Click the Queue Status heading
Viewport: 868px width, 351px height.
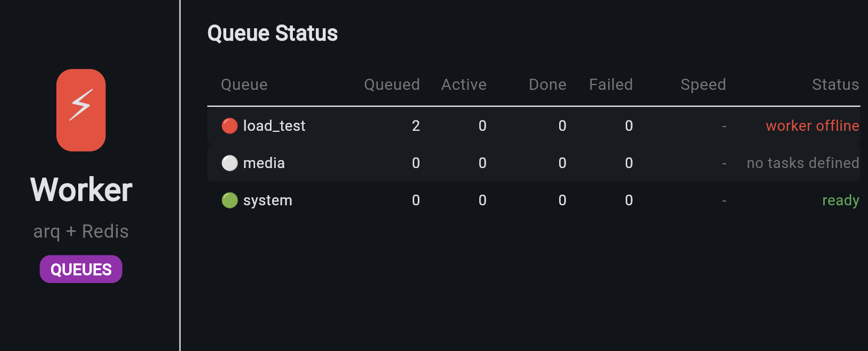tap(273, 34)
